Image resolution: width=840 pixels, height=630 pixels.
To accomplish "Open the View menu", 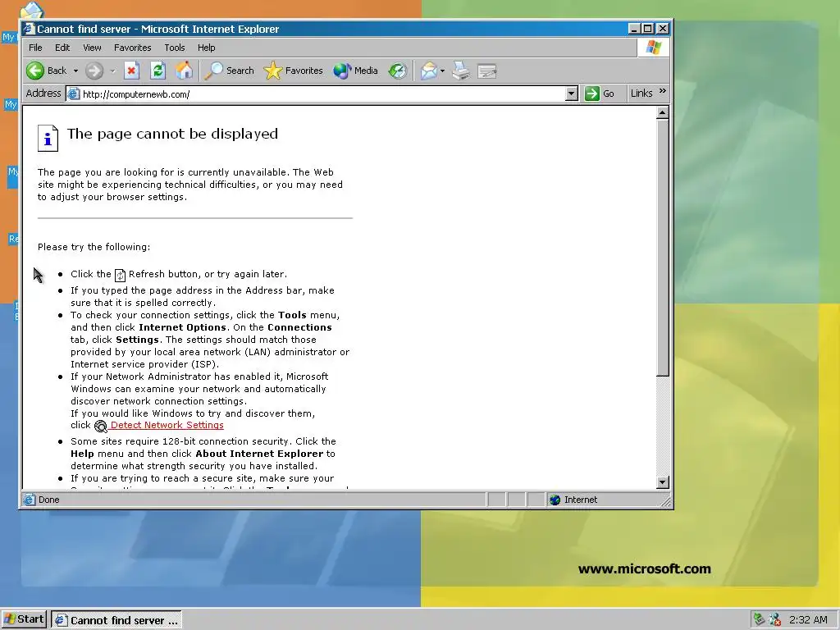I will 92,48.
